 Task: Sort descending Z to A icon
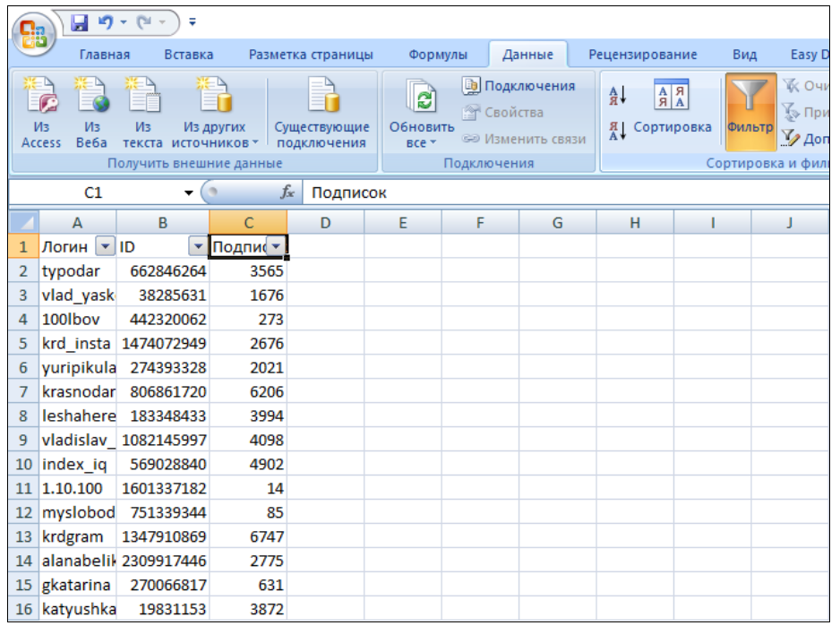[618, 130]
